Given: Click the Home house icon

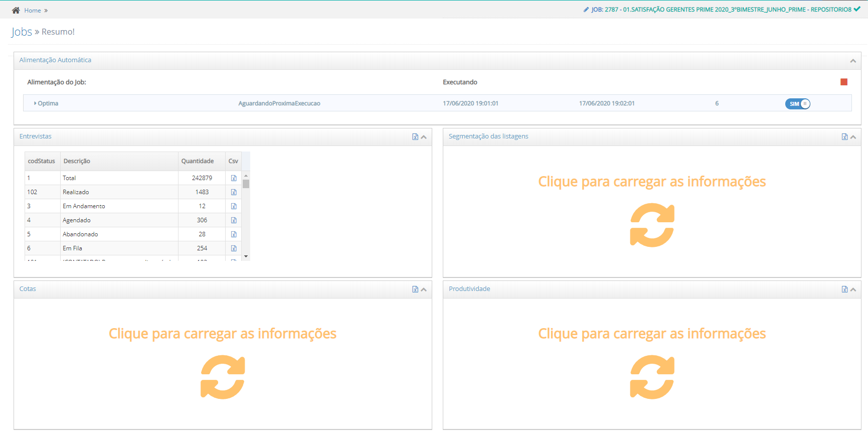Looking at the screenshot, I should point(16,10).
